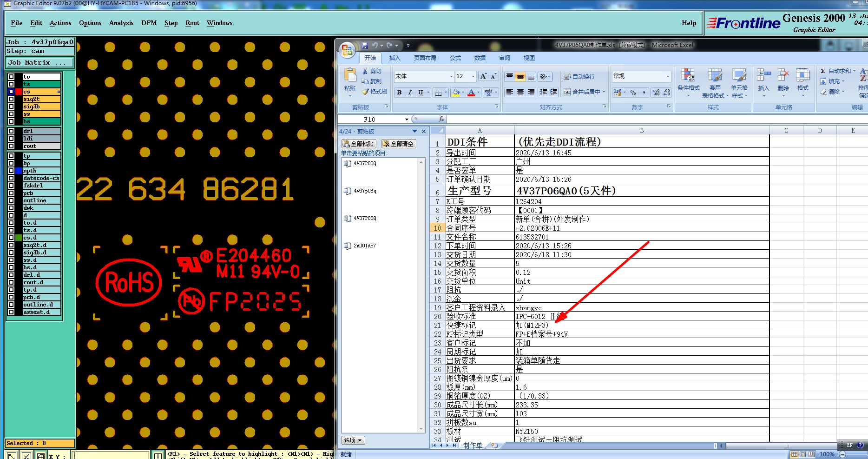Toggle the checkbox for layer sig2t
868x459 pixels.
point(11,99)
